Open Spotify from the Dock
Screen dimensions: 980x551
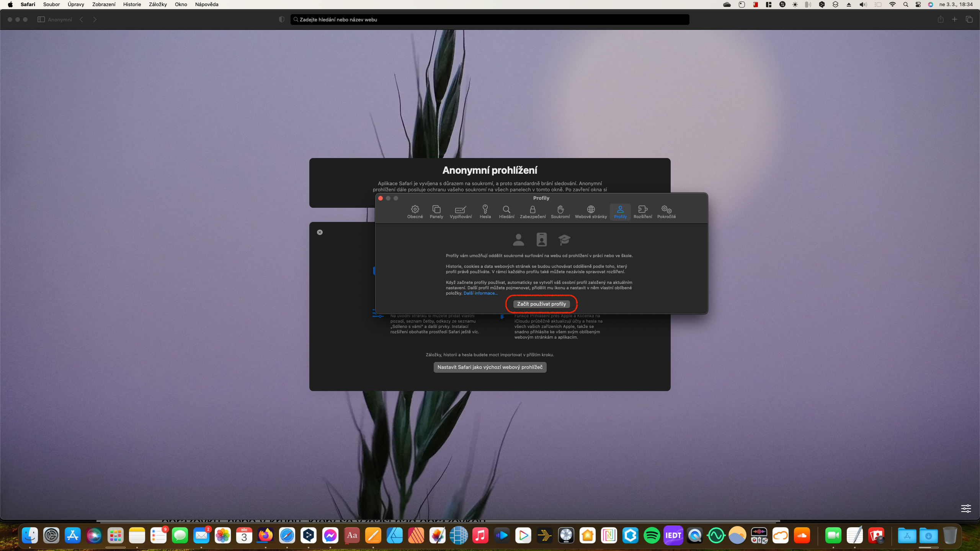coord(652,535)
